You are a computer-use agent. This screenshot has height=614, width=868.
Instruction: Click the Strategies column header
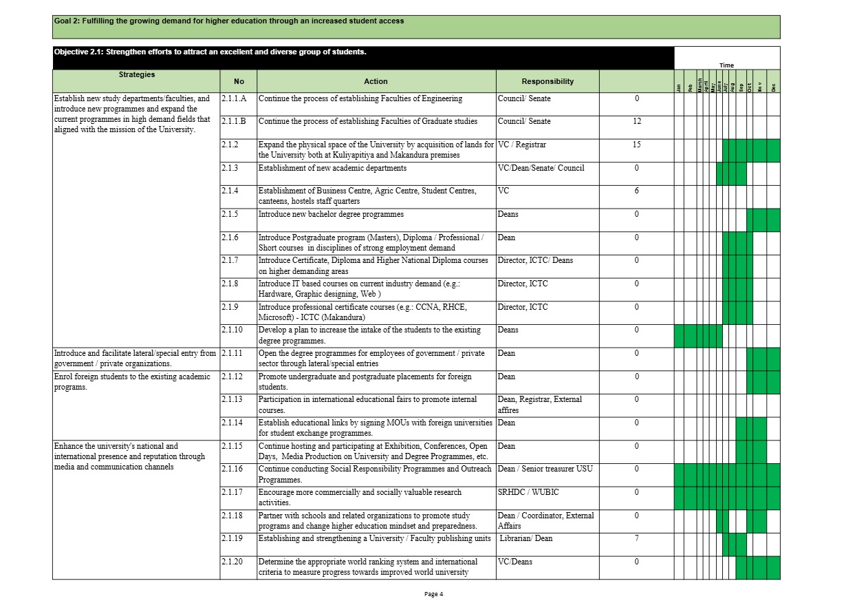click(136, 75)
